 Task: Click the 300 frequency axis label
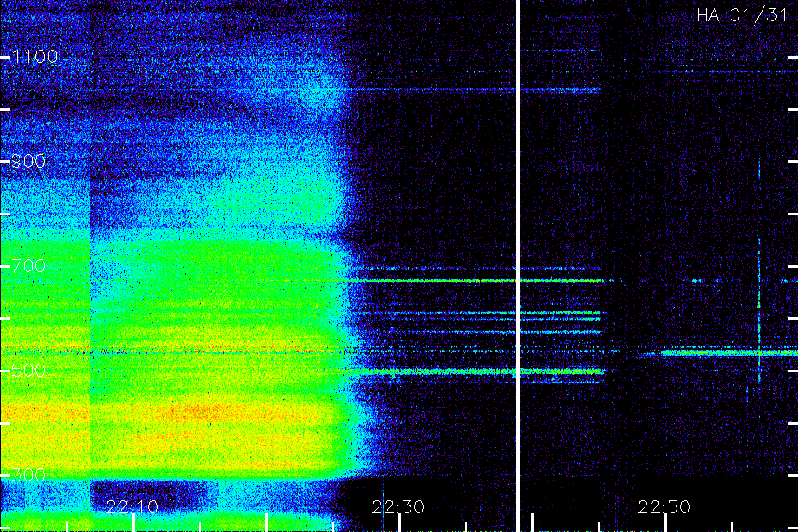click(x=28, y=475)
